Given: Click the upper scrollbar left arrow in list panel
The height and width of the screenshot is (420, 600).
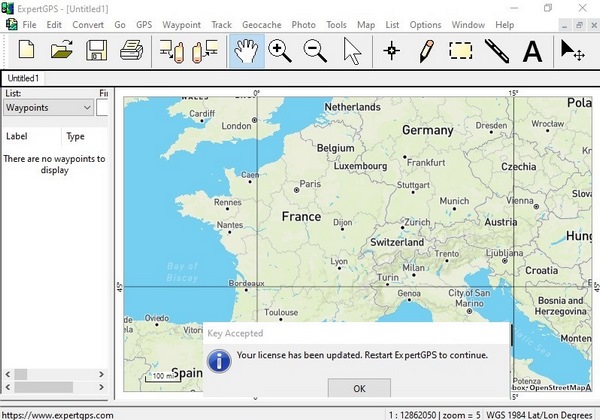Looking at the screenshot, I should [8, 374].
